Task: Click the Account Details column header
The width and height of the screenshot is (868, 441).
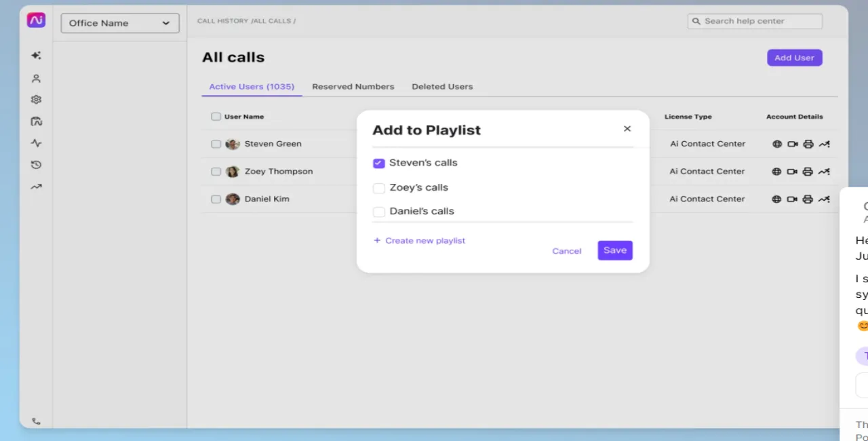Action: [795, 117]
